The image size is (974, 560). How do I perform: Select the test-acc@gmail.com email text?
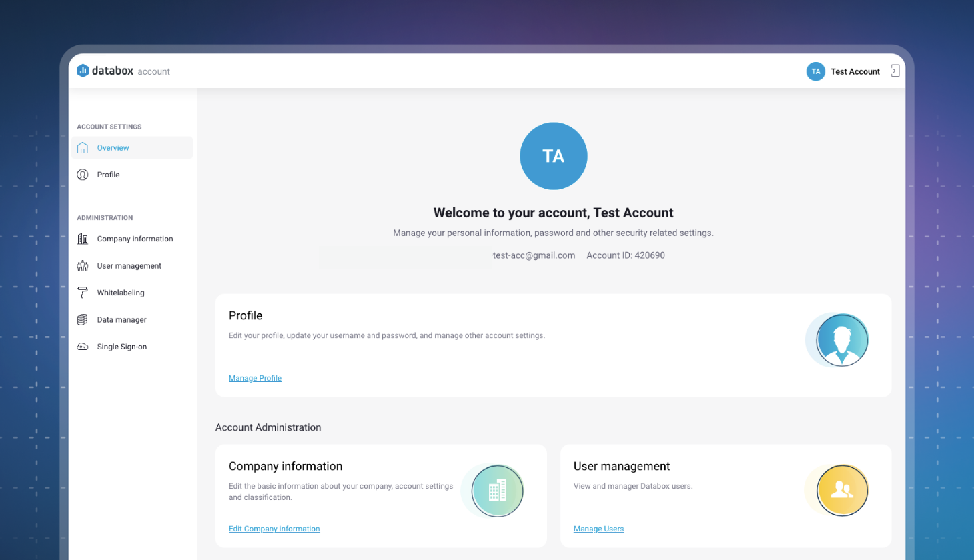coord(534,255)
